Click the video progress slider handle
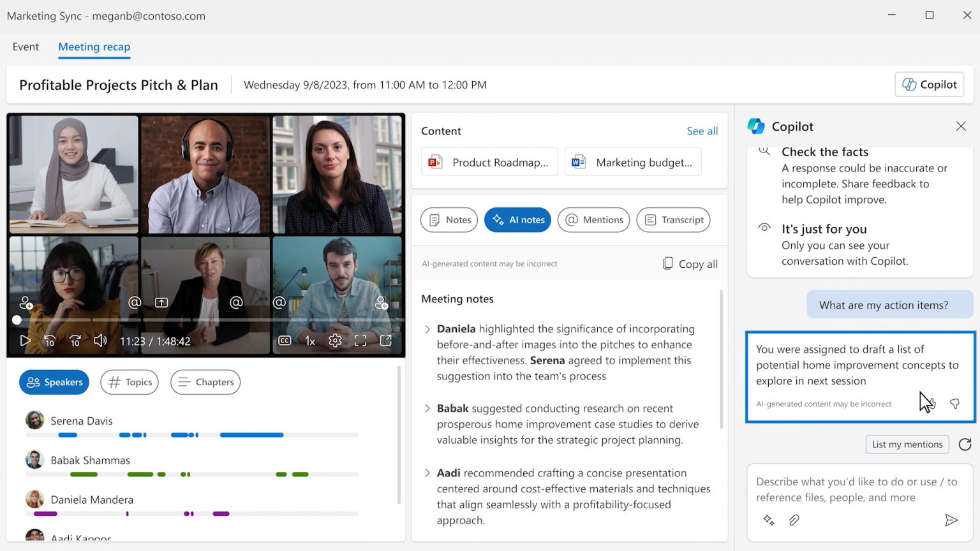Viewport: 980px width, 551px height. point(17,320)
